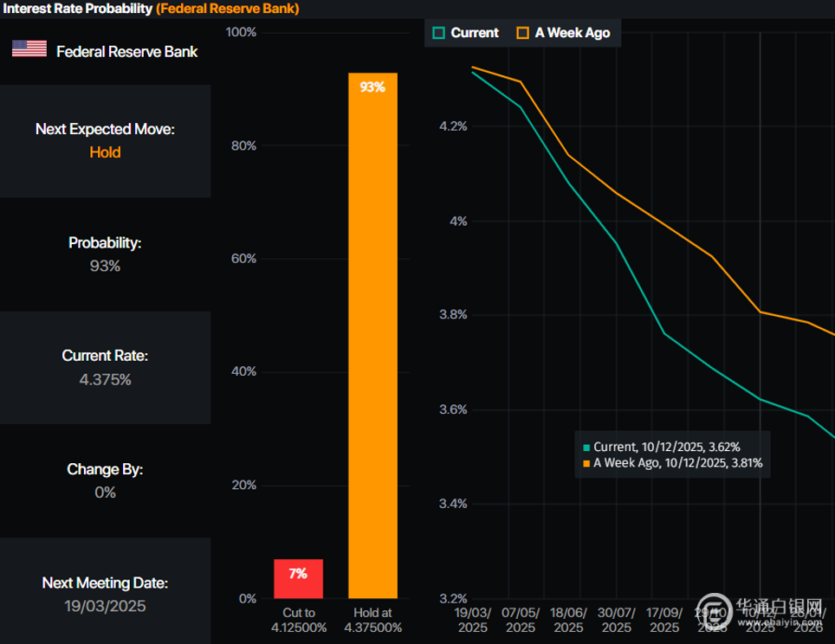Image resolution: width=835 pixels, height=644 pixels.
Task: Click the 3.2% line chart axis label
Action: pos(453,599)
